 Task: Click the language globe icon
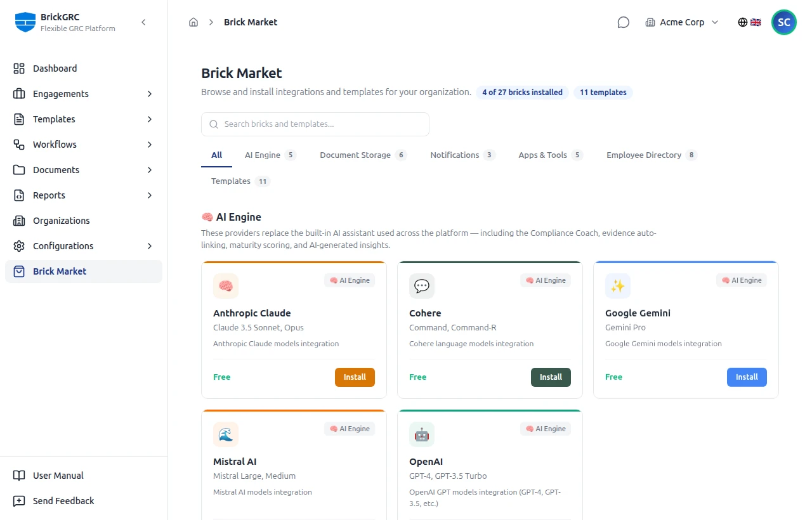(x=742, y=22)
